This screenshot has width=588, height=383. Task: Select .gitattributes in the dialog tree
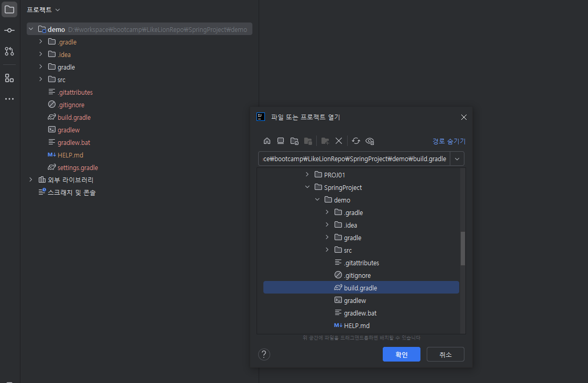click(x=361, y=263)
